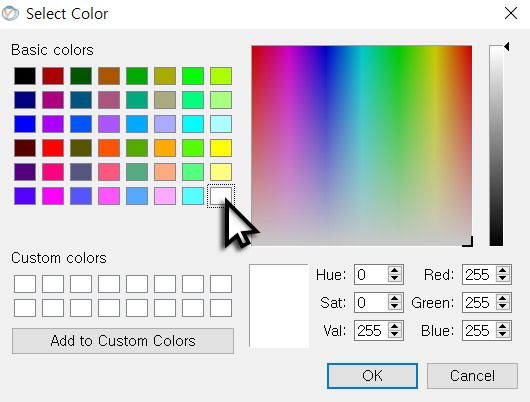Confirm the color with OK
This screenshot has width=530, height=402.
[372, 376]
